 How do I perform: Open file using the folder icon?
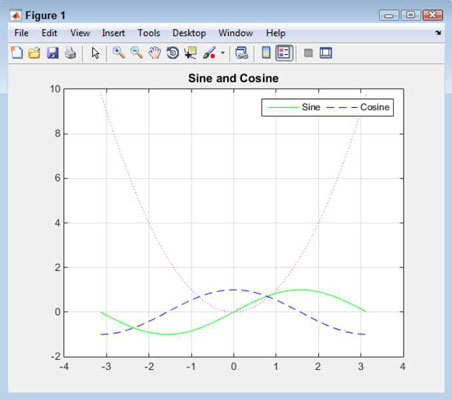pos(34,53)
